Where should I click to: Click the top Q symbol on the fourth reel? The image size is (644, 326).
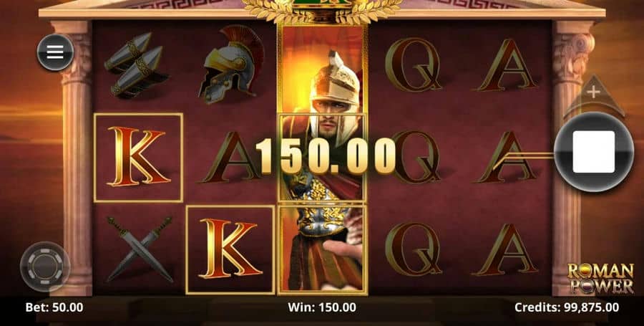click(413, 64)
